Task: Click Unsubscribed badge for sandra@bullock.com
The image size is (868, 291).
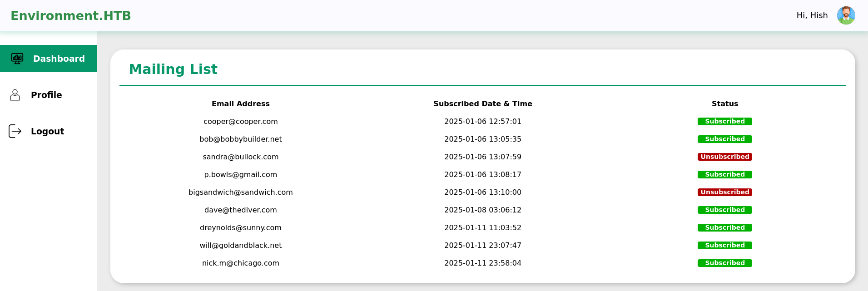Action: (x=724, y=157)
